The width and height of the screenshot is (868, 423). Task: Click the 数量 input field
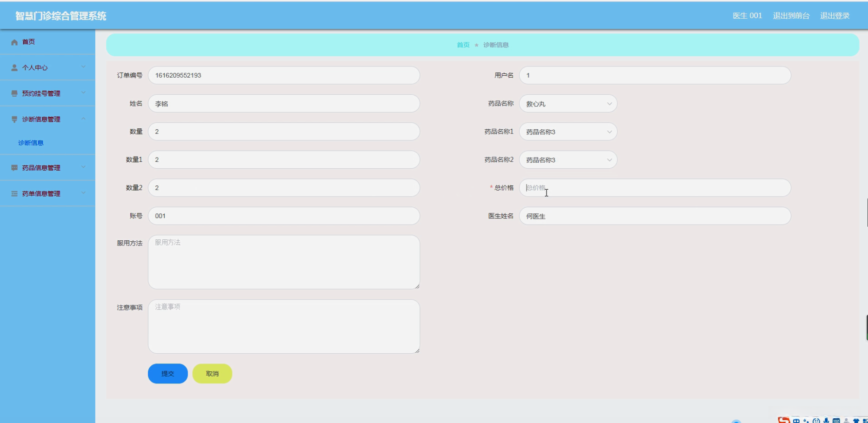[284, 132]
